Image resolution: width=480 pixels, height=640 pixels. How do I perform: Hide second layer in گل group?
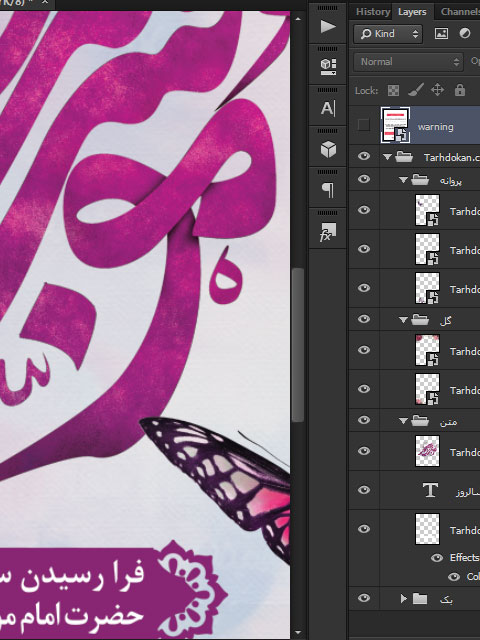[x=364, y=389]
